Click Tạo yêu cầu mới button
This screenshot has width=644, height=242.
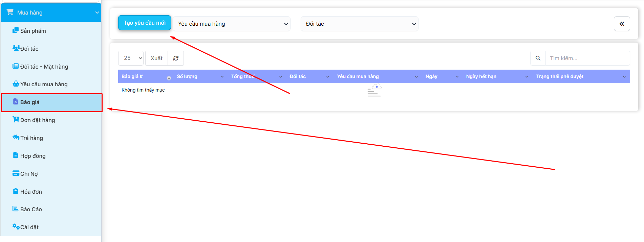[x=145, y=23]
